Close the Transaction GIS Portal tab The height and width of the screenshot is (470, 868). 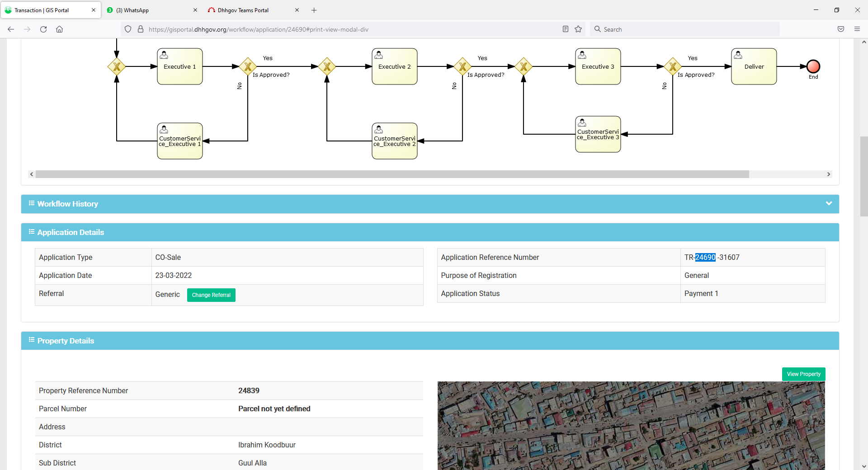[94, 10]
